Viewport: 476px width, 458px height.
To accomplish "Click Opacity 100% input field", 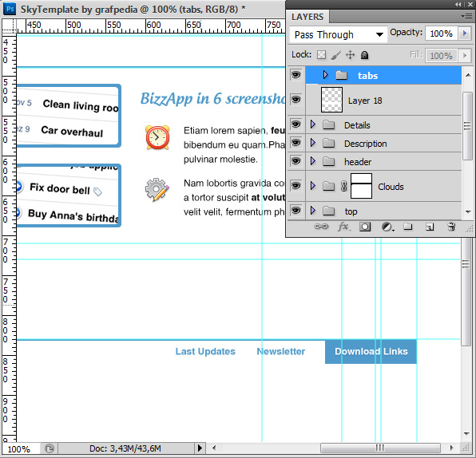I will point(442,34).
